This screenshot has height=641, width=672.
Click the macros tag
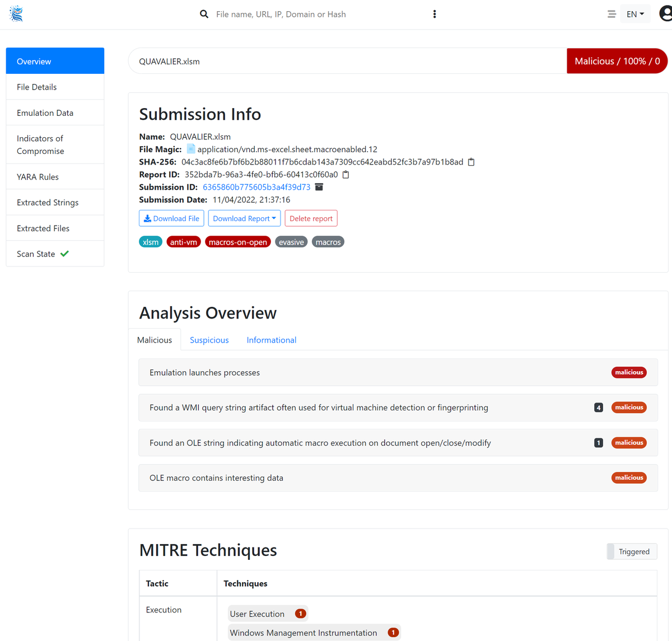point(328,242)
